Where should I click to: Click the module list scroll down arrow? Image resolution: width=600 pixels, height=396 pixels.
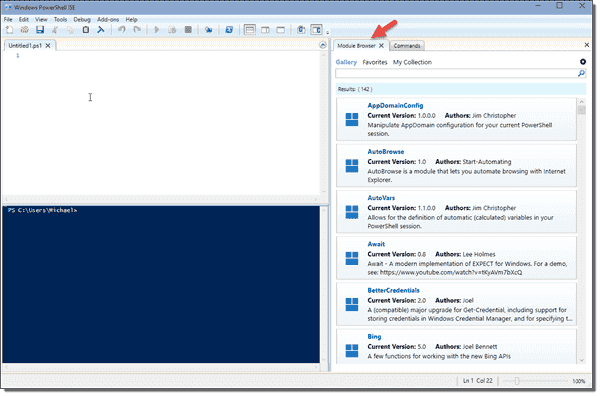pos(582,360)
